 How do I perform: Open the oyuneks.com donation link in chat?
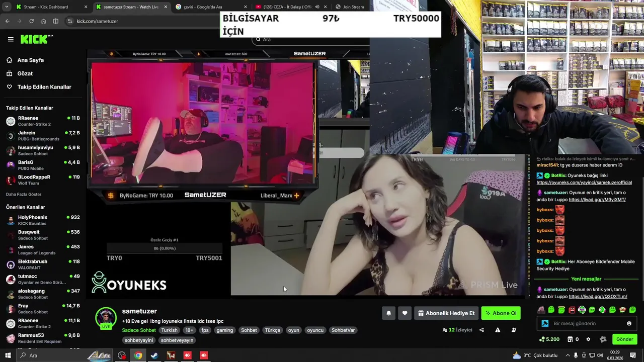[x=584, y=183]
